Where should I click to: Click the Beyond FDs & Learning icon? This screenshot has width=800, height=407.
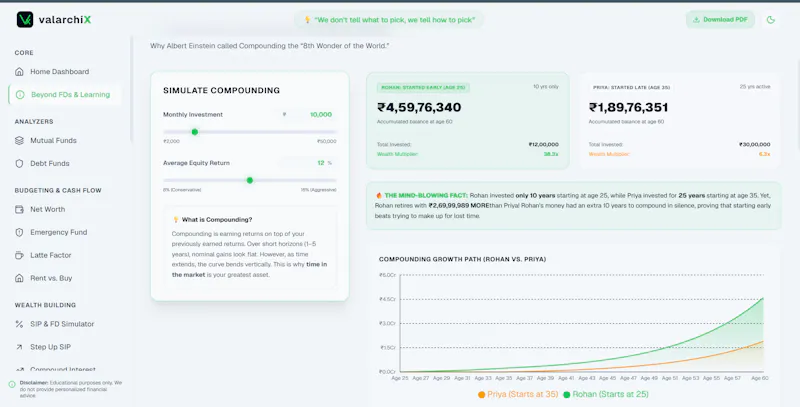pos(20,94)
